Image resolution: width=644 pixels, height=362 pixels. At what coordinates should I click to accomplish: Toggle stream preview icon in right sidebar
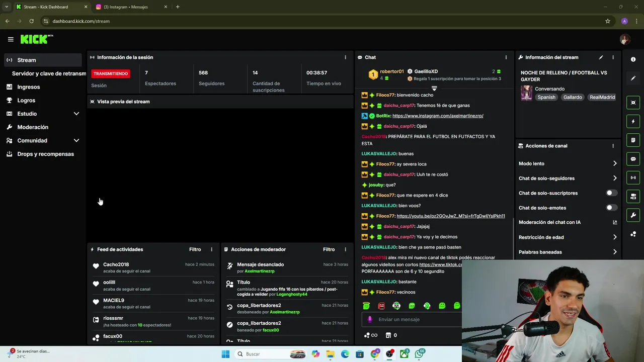click(x=633, y=103)
